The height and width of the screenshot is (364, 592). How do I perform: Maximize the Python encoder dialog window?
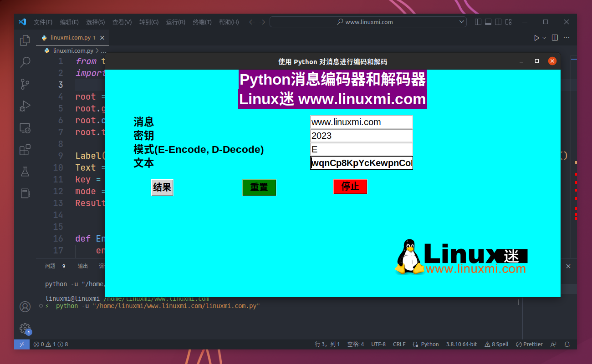point(537,61)
